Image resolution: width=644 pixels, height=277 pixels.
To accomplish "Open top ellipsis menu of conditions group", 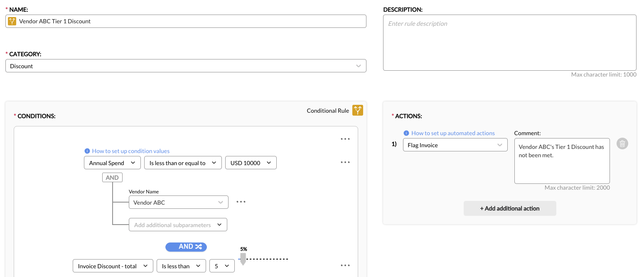I will click(x=345, y=139).
